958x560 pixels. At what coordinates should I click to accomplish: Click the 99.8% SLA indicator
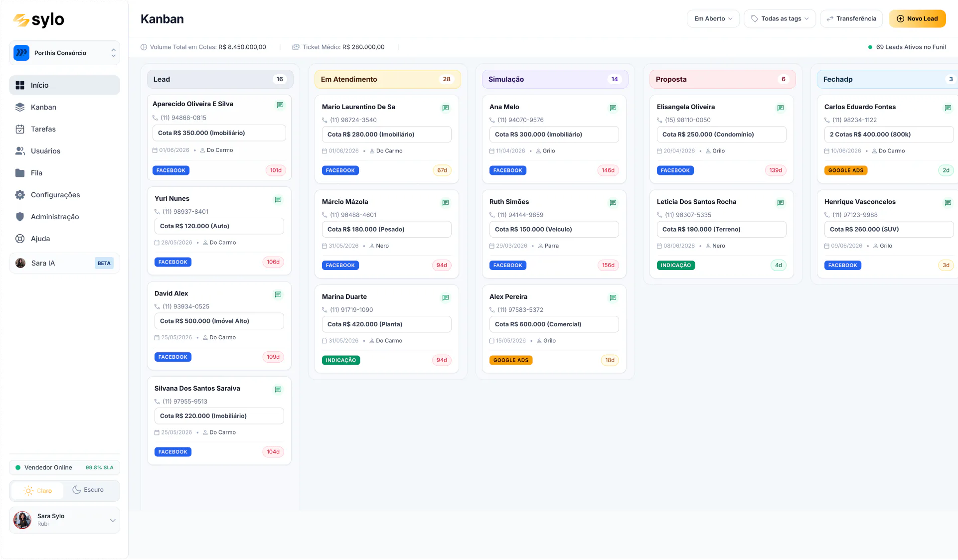[99, 468]
